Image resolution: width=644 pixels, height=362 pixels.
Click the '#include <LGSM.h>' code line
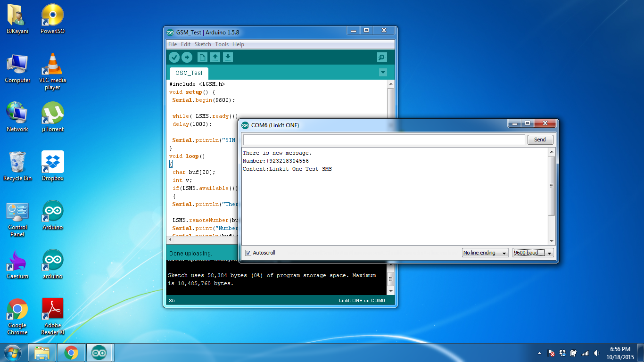(x=197, y=84)
